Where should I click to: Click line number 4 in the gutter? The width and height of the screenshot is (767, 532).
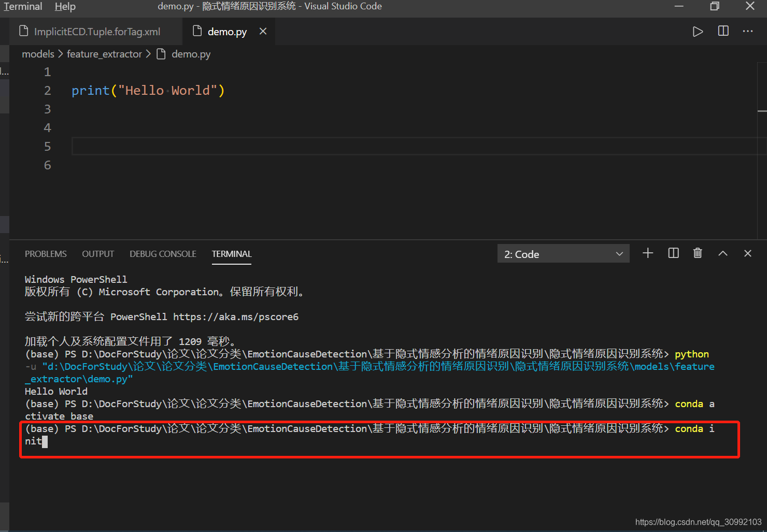point(47,128)
